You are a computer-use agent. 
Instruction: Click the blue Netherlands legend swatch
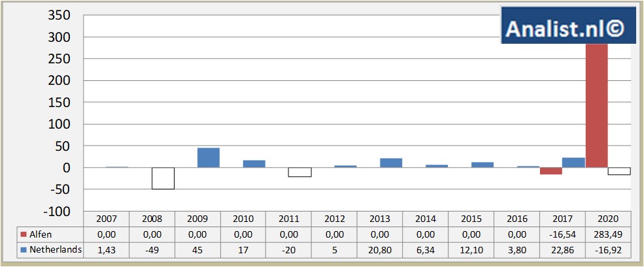pos(22,249)
